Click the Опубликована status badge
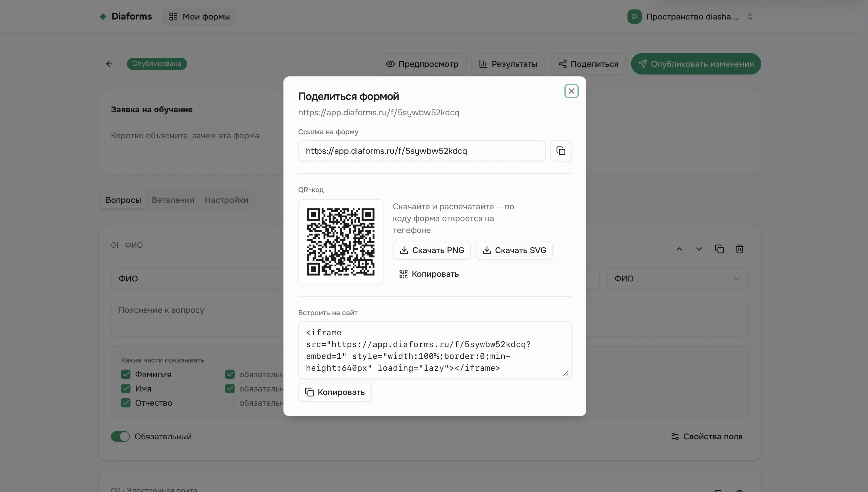868x492 pixels. pos(157,64)
